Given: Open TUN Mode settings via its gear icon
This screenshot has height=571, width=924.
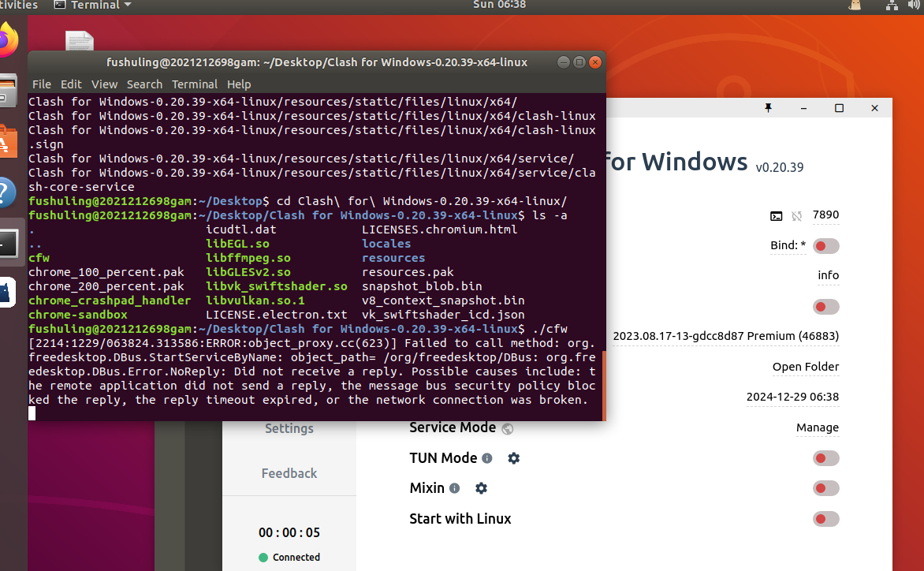Looking at the screenshot, I should [513, 457].
